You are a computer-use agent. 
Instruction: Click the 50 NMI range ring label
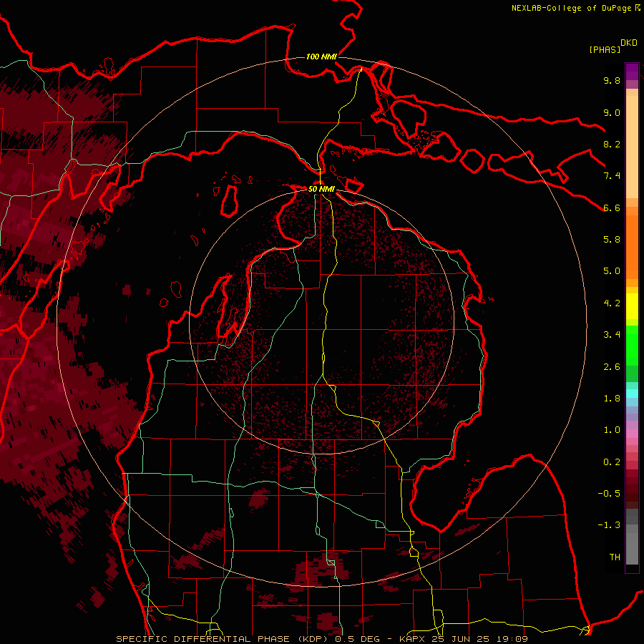coord(321,189)
